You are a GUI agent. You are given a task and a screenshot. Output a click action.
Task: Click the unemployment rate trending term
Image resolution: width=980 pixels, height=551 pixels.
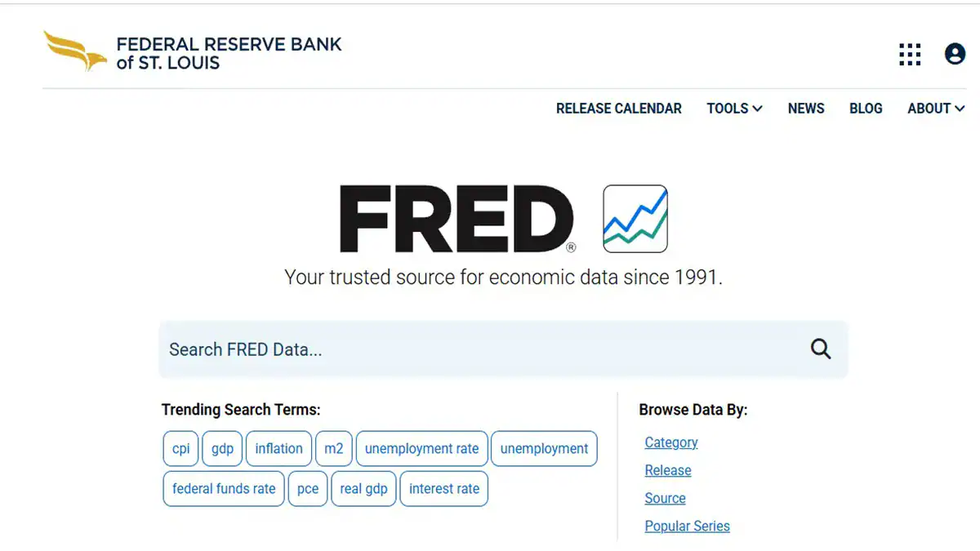421,448
